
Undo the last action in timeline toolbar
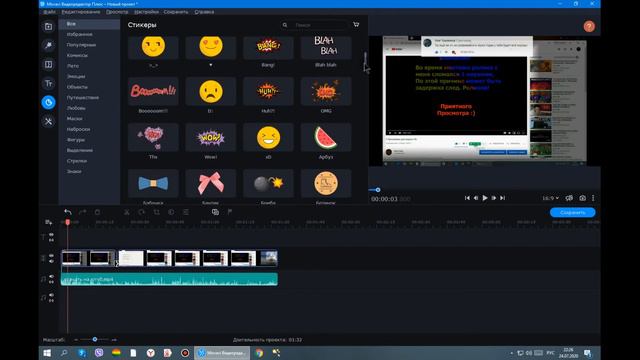pos(68,212)
